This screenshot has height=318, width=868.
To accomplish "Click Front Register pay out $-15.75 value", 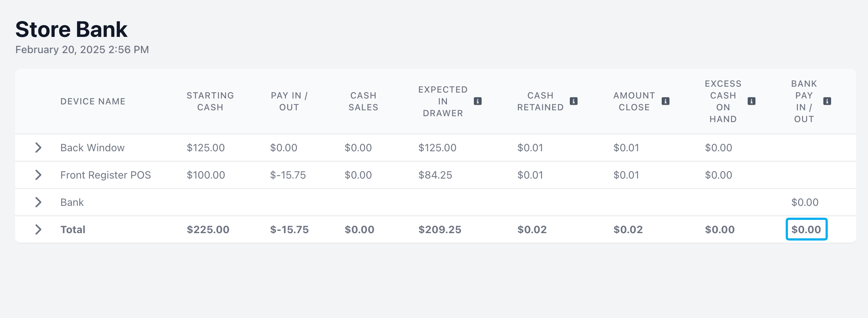I will pos(288,175).
